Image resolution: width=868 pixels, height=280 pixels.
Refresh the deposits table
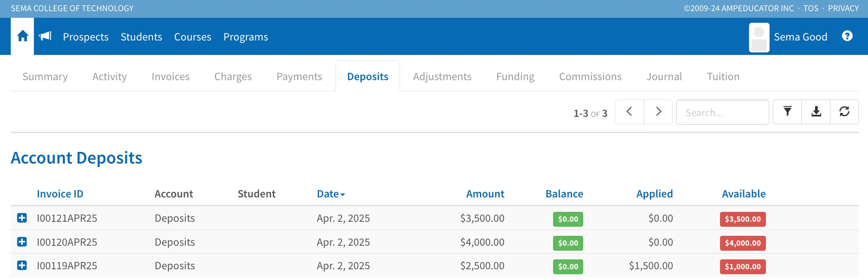(x=844, y=112)
